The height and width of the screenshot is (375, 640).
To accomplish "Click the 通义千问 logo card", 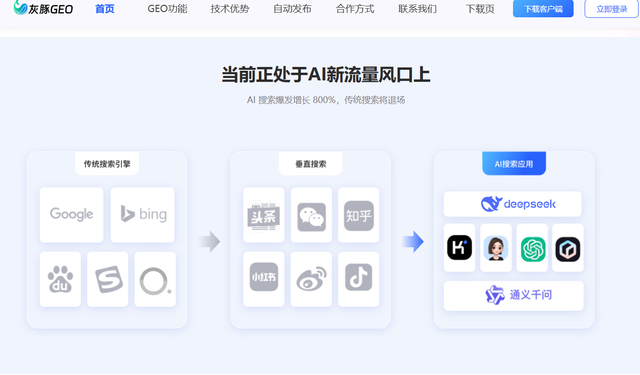I will click(x=513, y=295).
